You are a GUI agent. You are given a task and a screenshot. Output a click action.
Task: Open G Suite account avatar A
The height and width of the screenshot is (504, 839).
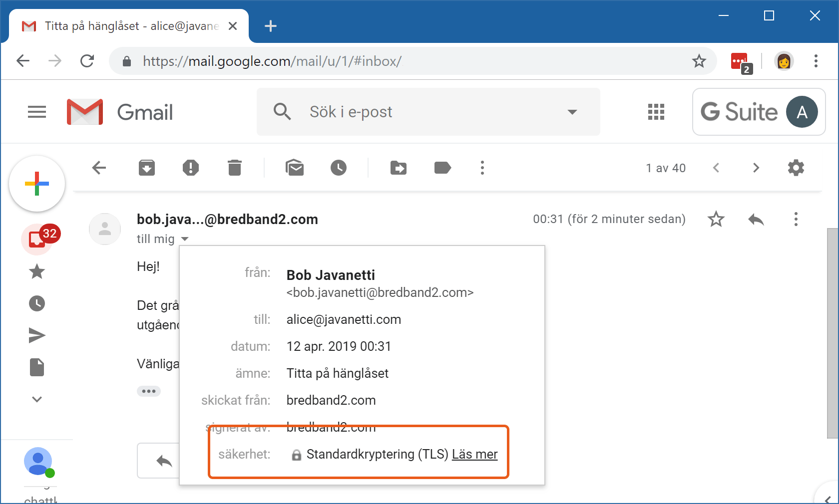802,112
